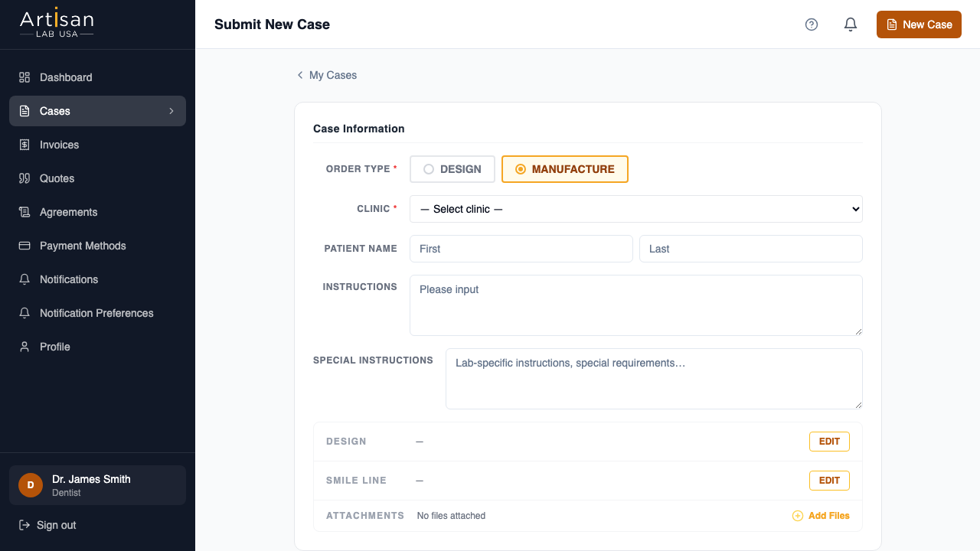980x551 pixels.
Task: Select the MANUFACTURE order type radio
Action: [x=565, y=169]
